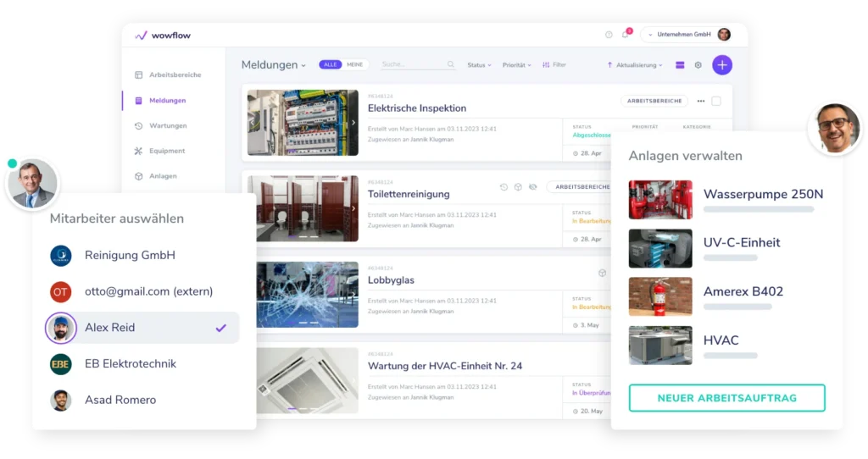
Task: Click the Equipment tools icon in sidebar
Action: click(x=138, y=151)
